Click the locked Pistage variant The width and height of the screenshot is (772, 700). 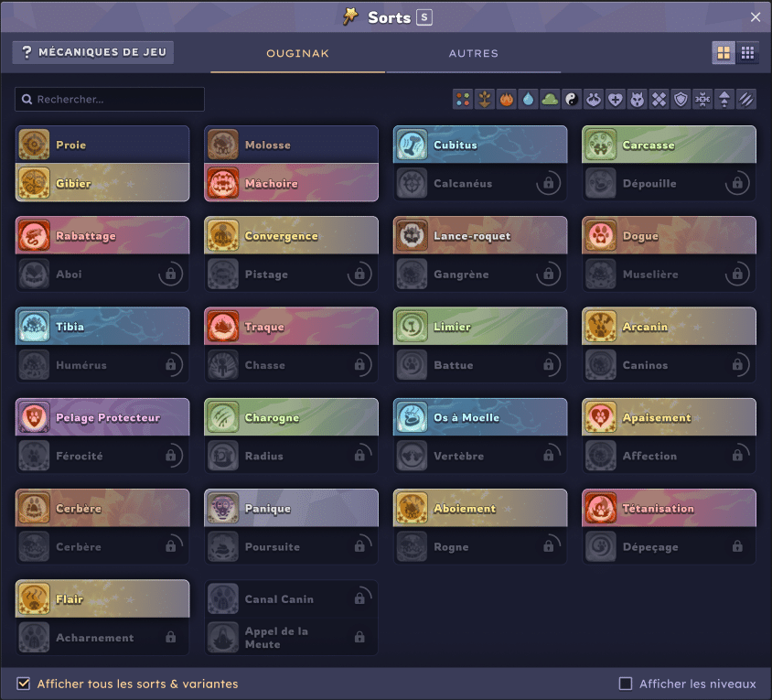coord(292,274)
